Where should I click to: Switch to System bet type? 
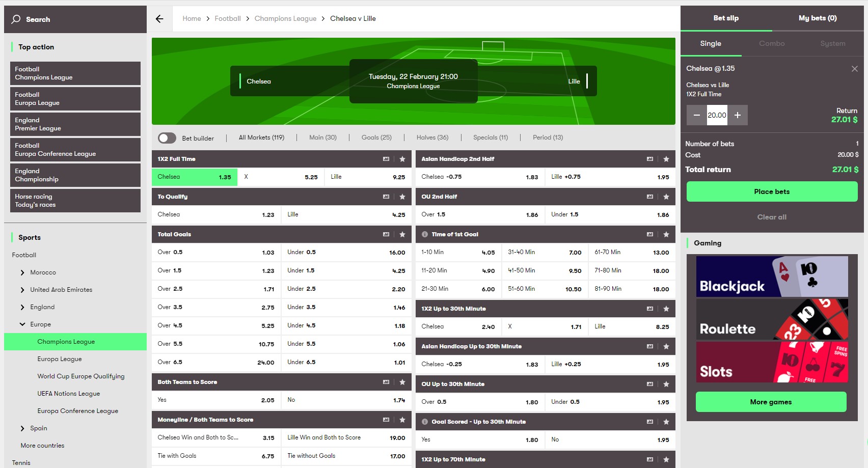pyautogui.click(x=833, y=44)
